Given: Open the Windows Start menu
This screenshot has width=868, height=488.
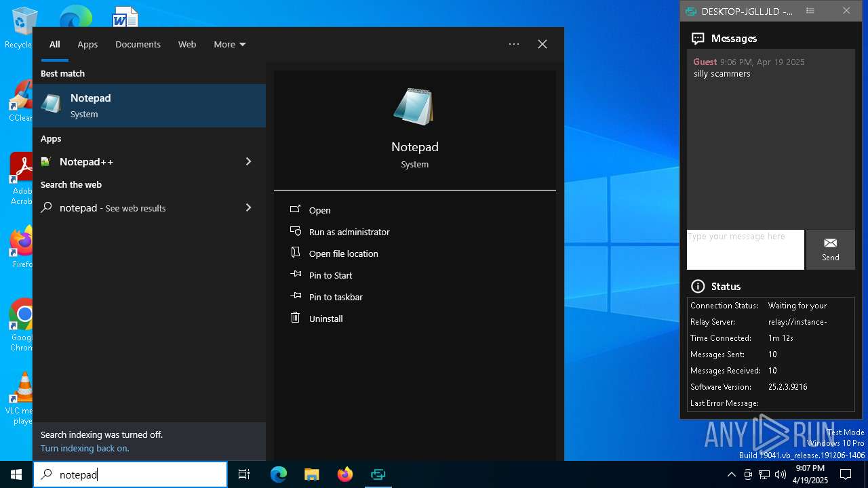Looking at the screenshot, I should pos(16,474).
